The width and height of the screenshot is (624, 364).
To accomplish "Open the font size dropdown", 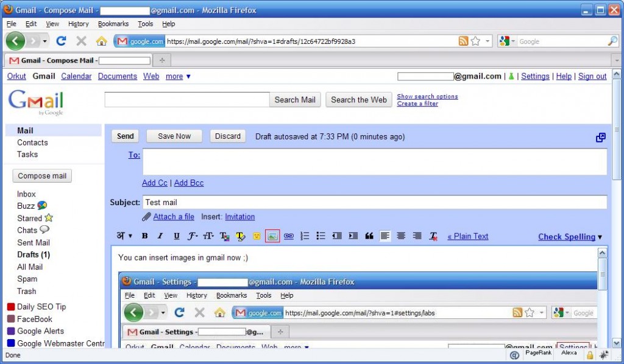I will pyautogui.click(x=208, y=236).
